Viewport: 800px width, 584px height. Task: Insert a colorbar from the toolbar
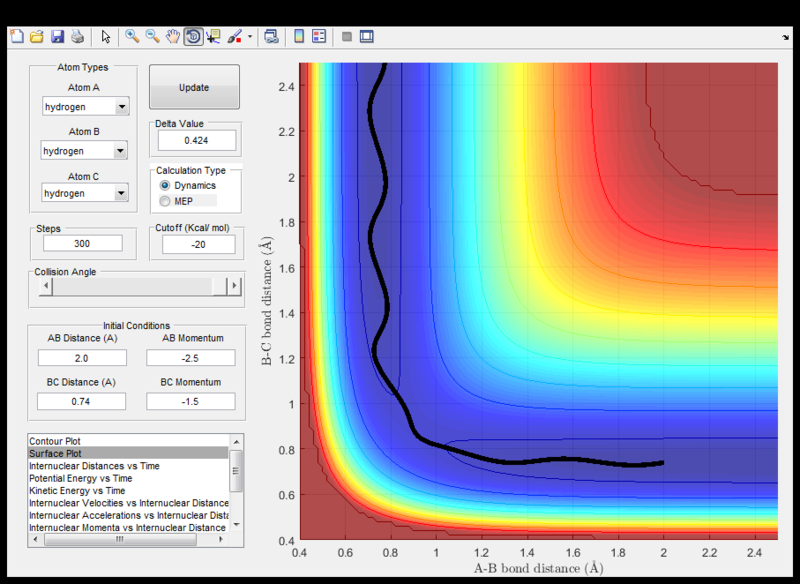pyautogui.click(x=298, y=37)
